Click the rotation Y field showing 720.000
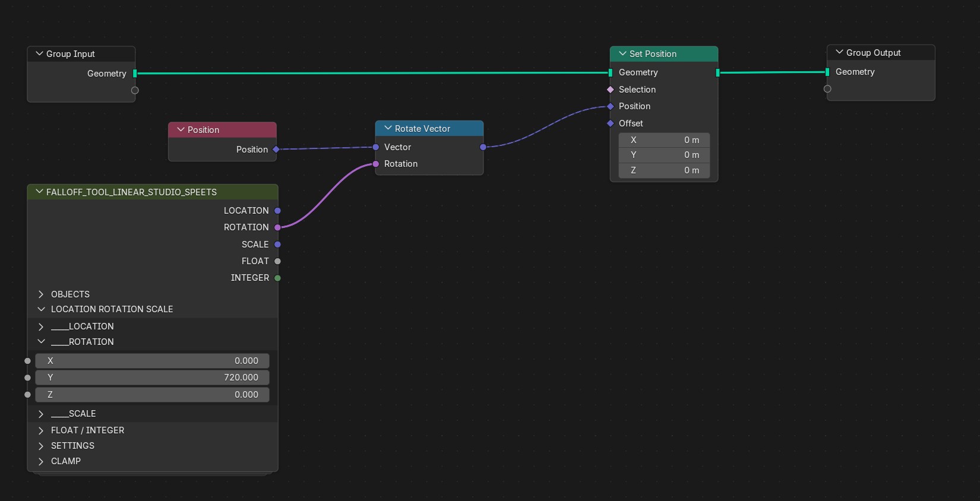This screenshot has width=980, height=501. pos(152,378)
